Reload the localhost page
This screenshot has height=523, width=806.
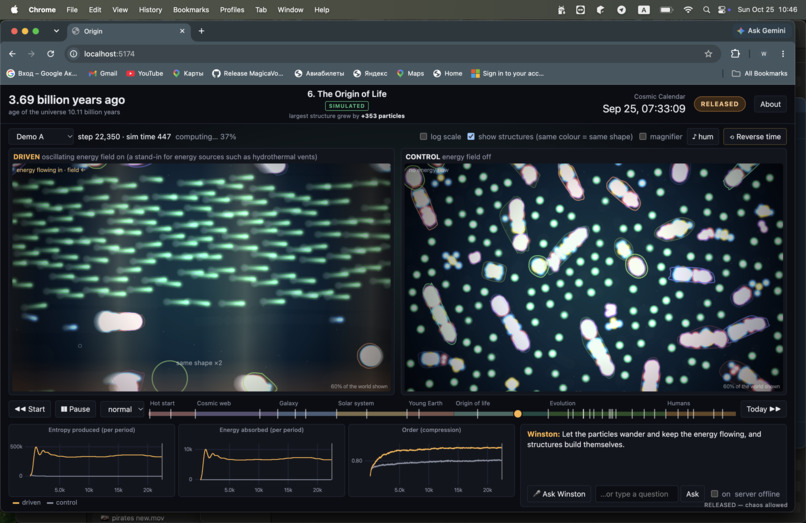(x=50, y=53)
